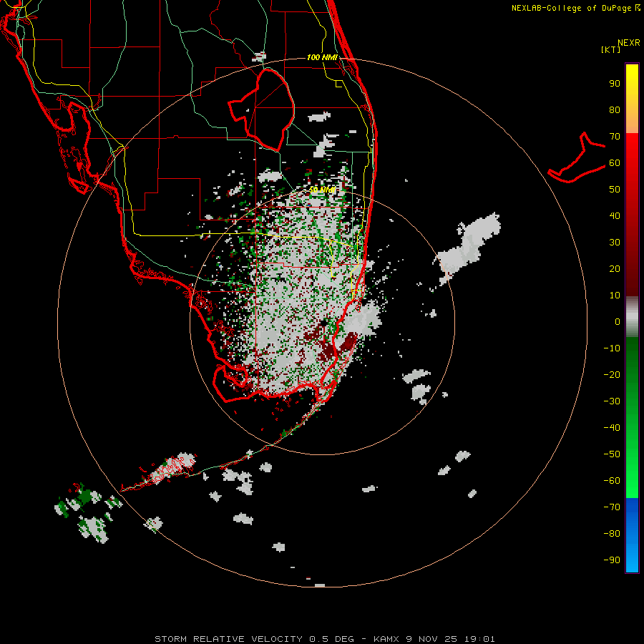Click the NEXR label above the scale
The image size is (644, 644).
click(628, 43)
